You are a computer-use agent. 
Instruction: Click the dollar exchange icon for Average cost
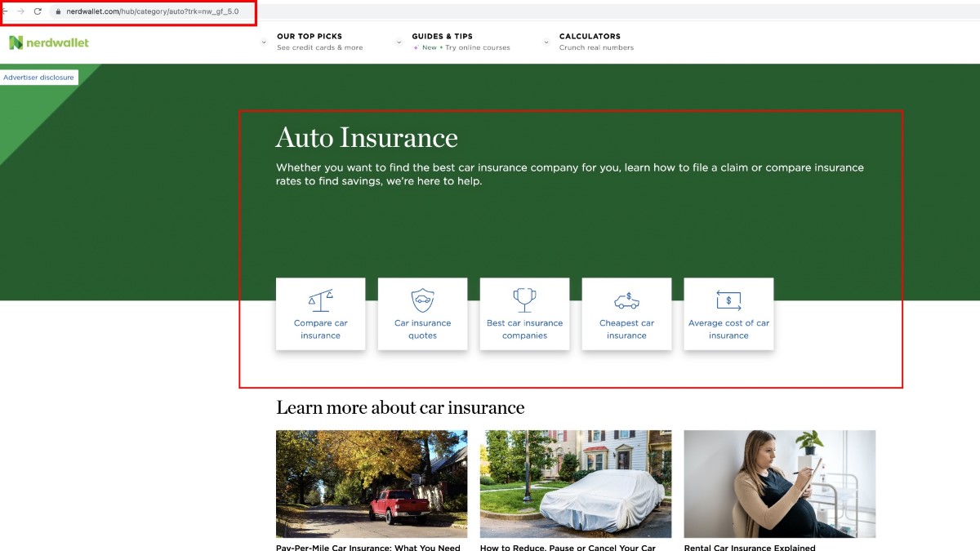point(728,300)
